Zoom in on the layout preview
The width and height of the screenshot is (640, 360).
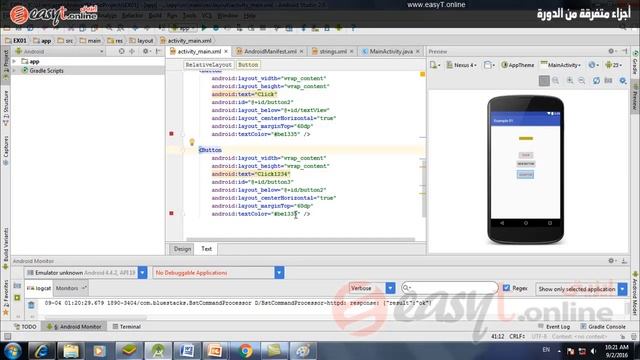pyautogui.click(x=570, y=80)
